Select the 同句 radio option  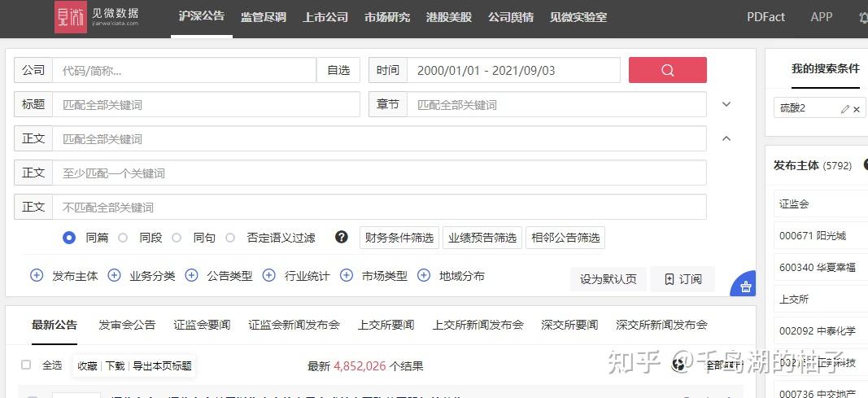tap(177, 238)
